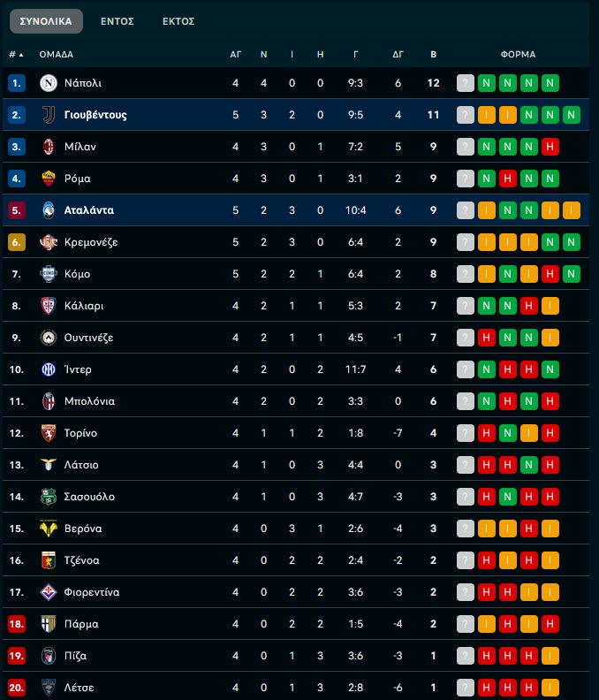Image resolution: width=599 pixels, height=700 pixels.
Task: Select the ΣΥΝΟΛΙΚΑ tab
Action: click(x=46, y=21)
